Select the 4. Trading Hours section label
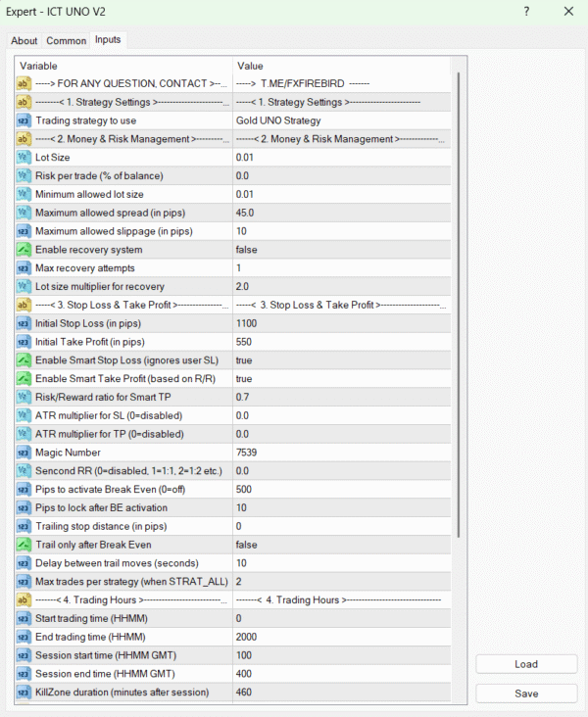 pyautogui.click(x=130, y=599)
